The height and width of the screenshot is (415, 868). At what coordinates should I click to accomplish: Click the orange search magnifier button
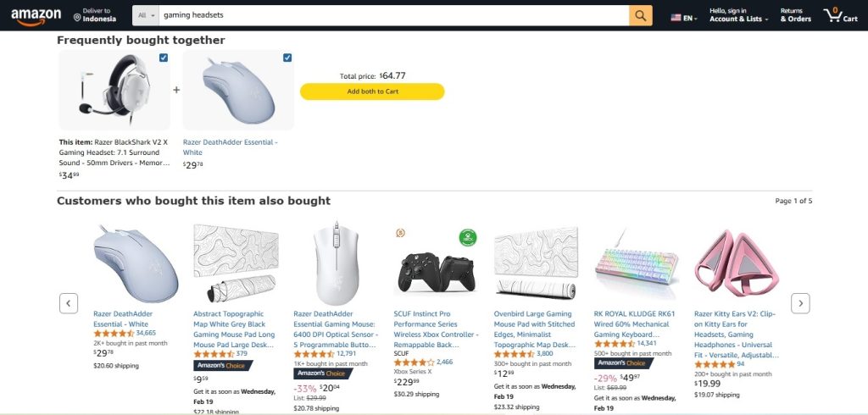coord(641,15)
